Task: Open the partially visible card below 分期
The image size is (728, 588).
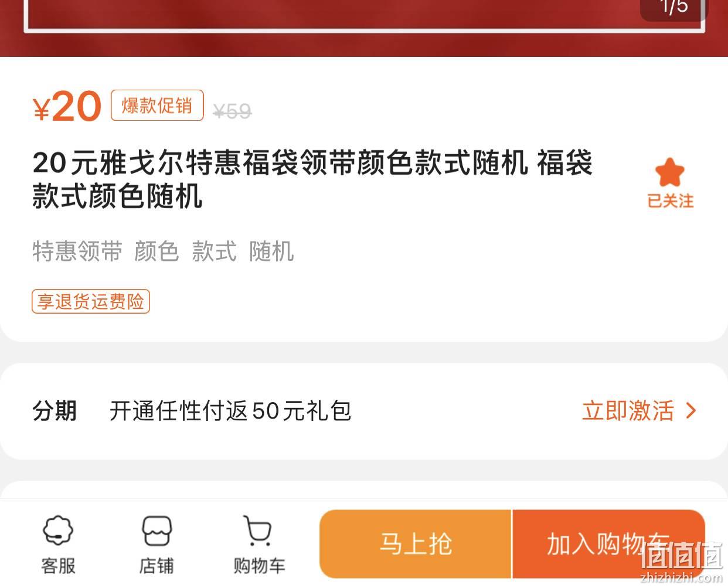Action: point(364,490)
